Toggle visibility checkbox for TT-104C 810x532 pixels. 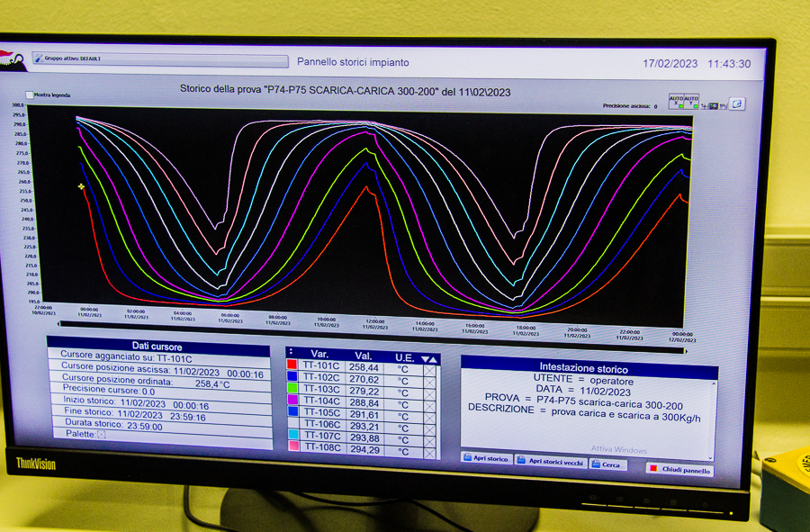pos(430,407)
